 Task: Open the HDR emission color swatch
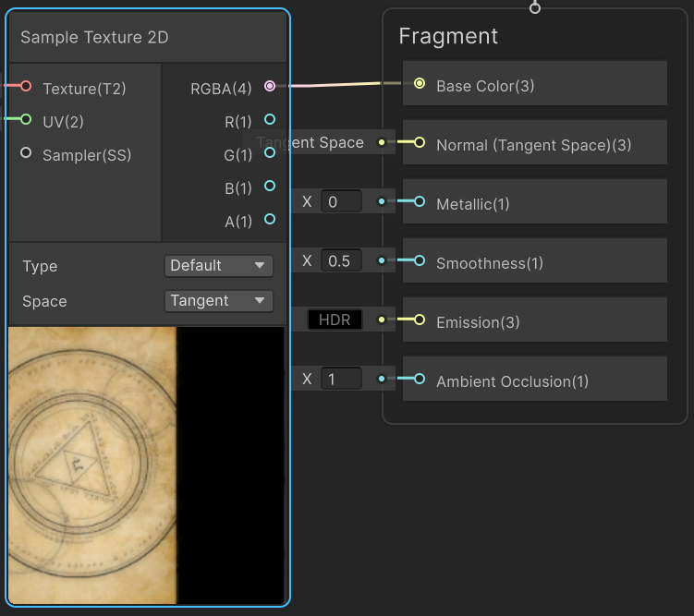[x=335, y=320]
